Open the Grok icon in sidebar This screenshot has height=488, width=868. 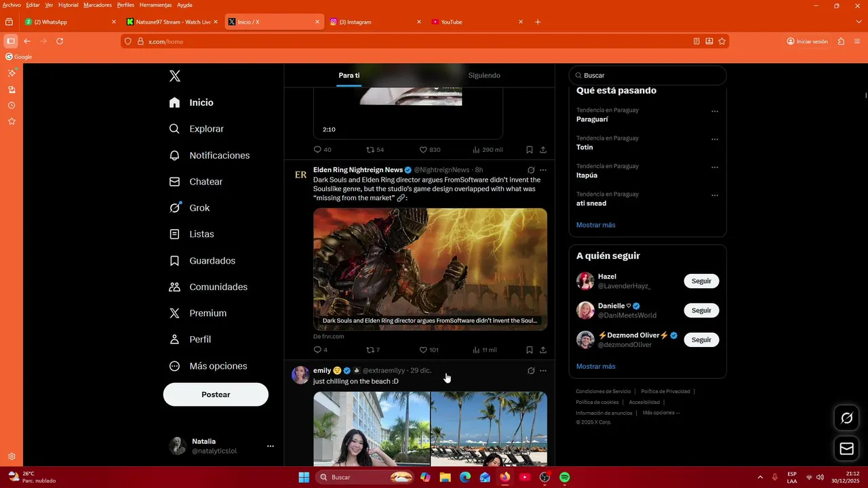(x=174, y=208)
